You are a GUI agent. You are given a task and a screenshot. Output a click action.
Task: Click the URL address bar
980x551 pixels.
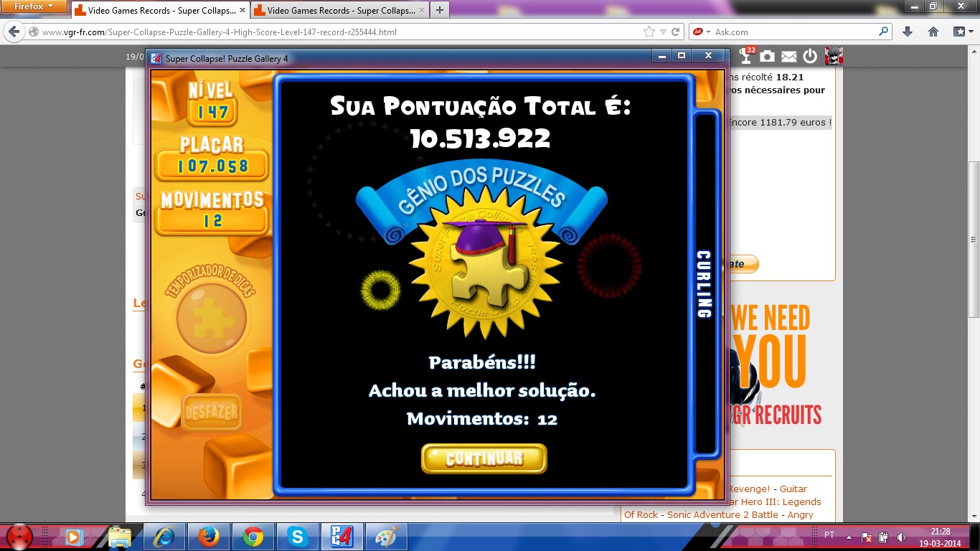click(337, 32)
